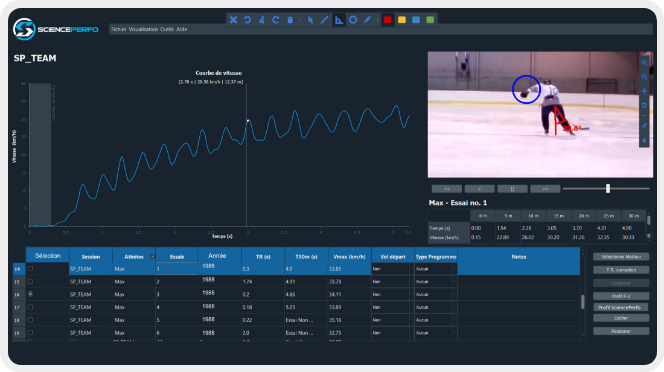
Task: Open Type Programme dropdown for Essai 1
Action: pos(454,269)
